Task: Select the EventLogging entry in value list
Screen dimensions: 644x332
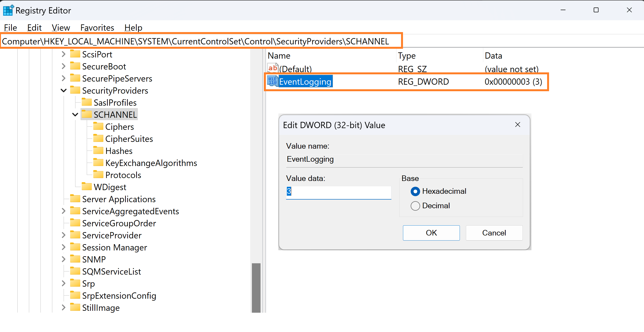Action: [306, 81]
